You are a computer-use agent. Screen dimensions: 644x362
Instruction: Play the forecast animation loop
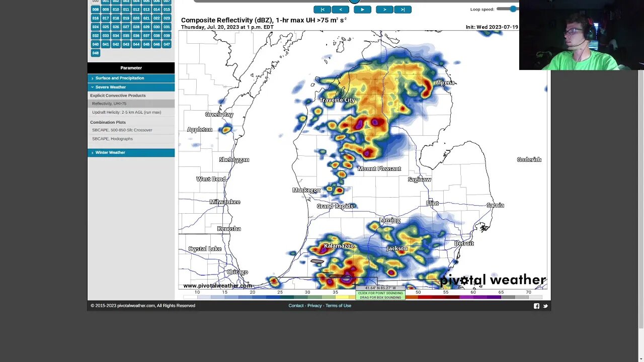tap(362, 10)
